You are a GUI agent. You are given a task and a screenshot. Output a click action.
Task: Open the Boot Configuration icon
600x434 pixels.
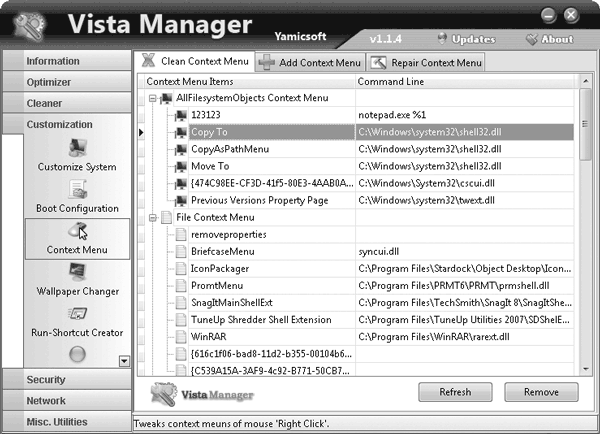[x=77, y=190]
